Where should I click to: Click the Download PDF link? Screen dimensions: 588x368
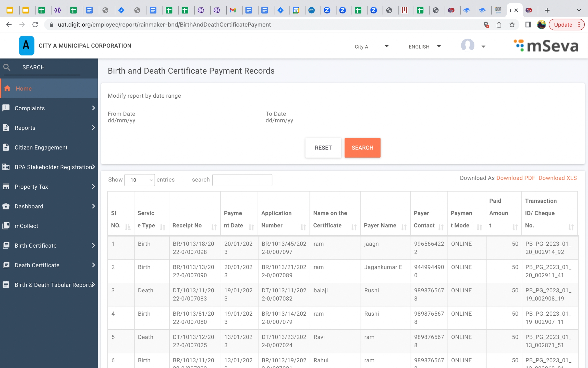516,178
